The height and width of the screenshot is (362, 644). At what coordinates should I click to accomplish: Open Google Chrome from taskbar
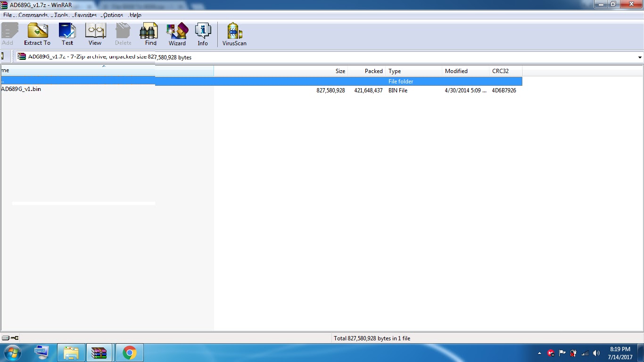click(x=129, y=353)
